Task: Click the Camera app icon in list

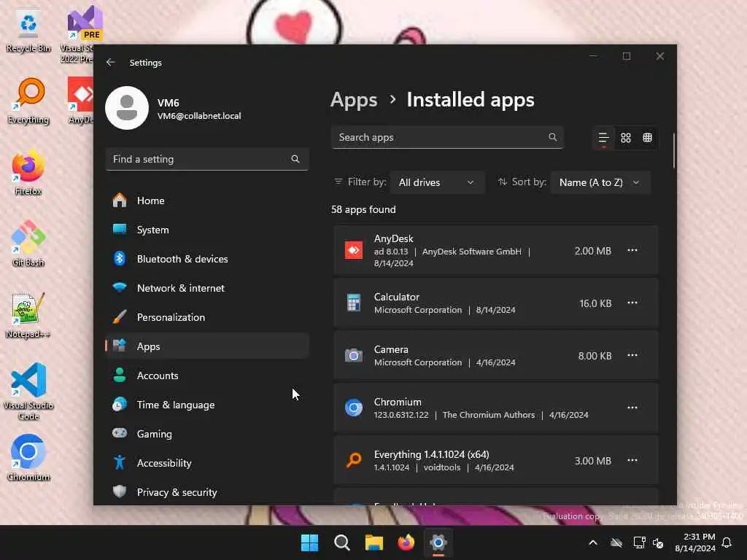Action: coord(354,355)
